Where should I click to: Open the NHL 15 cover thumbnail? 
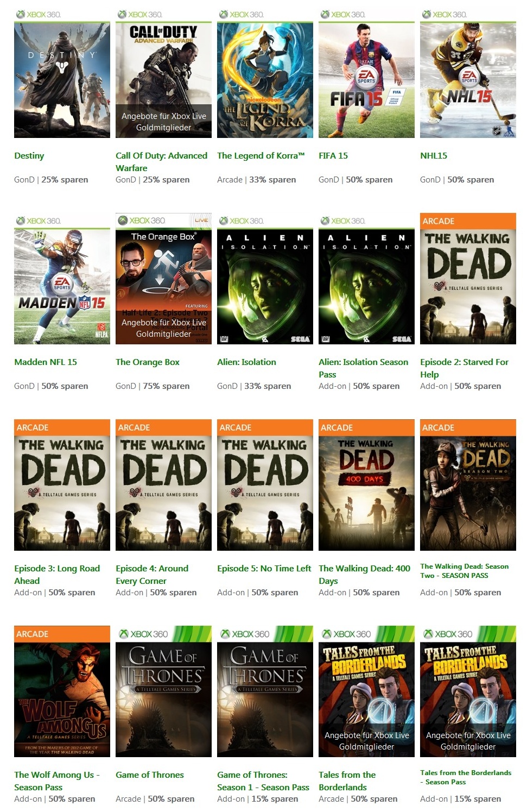[x=468, y=72]
